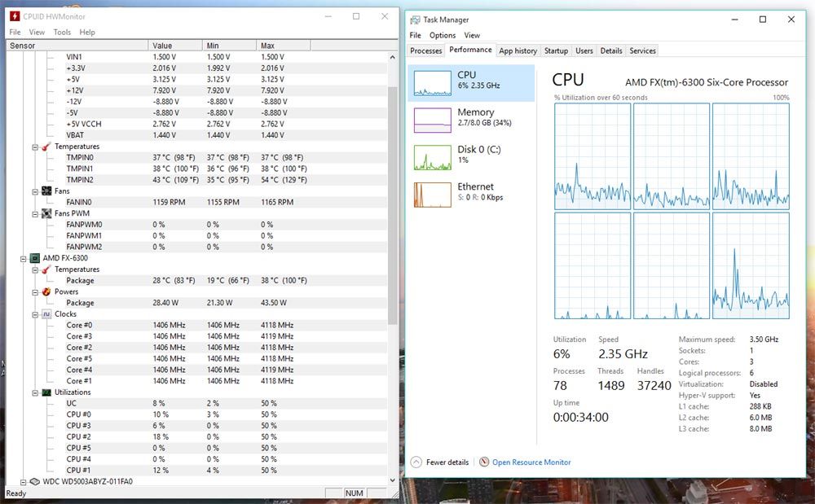
Task: Switch to the Startup tab
Action: coord(556,50)
